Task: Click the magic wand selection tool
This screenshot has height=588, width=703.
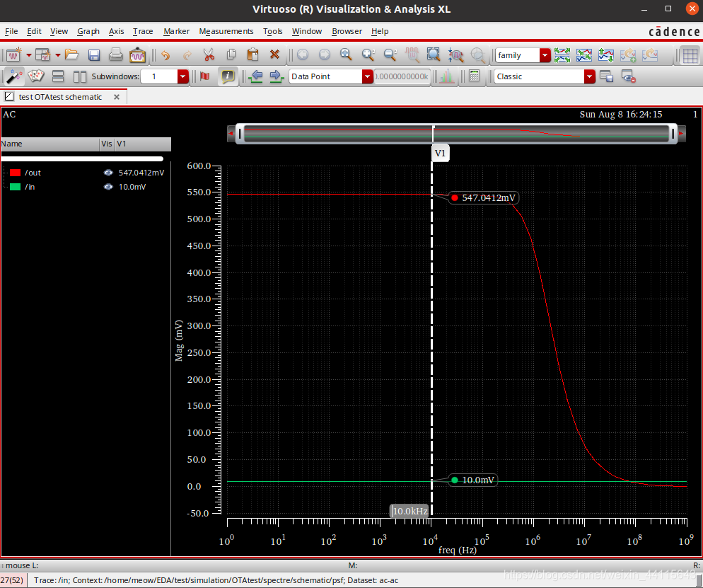Action: 14,76
